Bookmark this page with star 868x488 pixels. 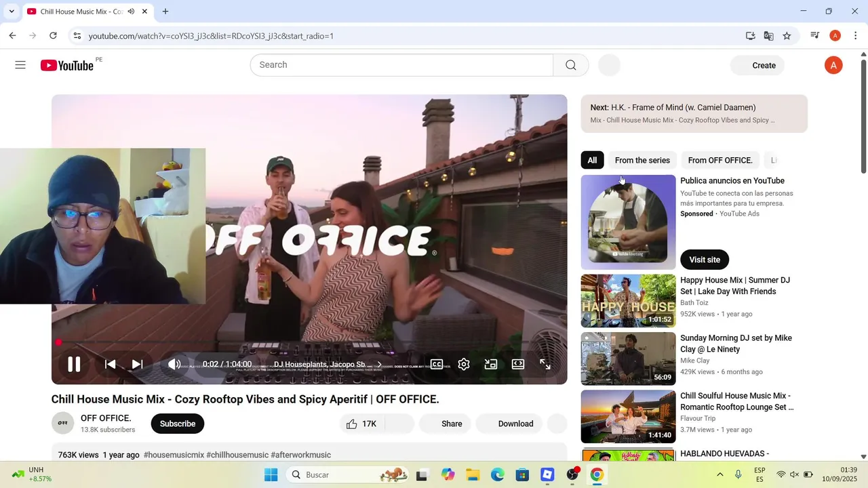click(x=787, y=36)
